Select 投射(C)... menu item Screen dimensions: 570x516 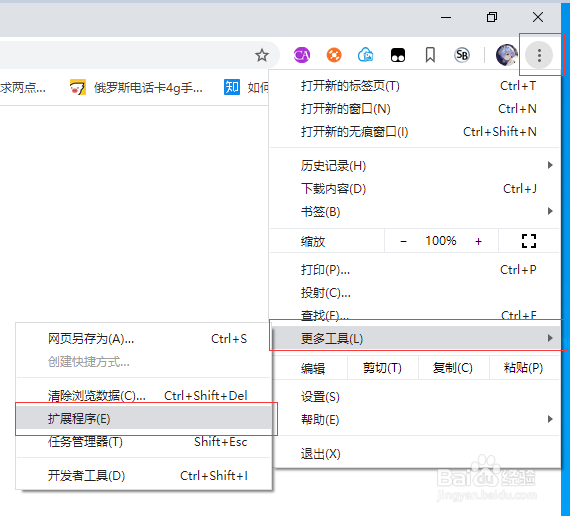coord(414,293)
